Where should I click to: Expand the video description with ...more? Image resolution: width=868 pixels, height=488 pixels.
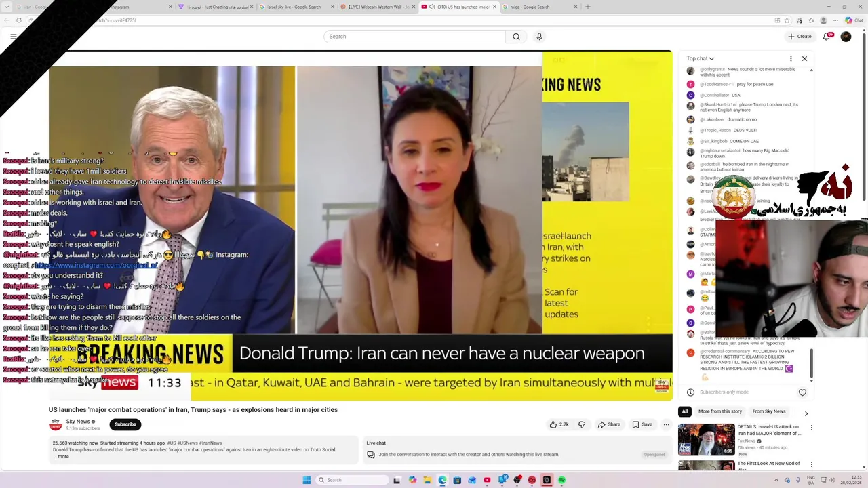[62, 456]
